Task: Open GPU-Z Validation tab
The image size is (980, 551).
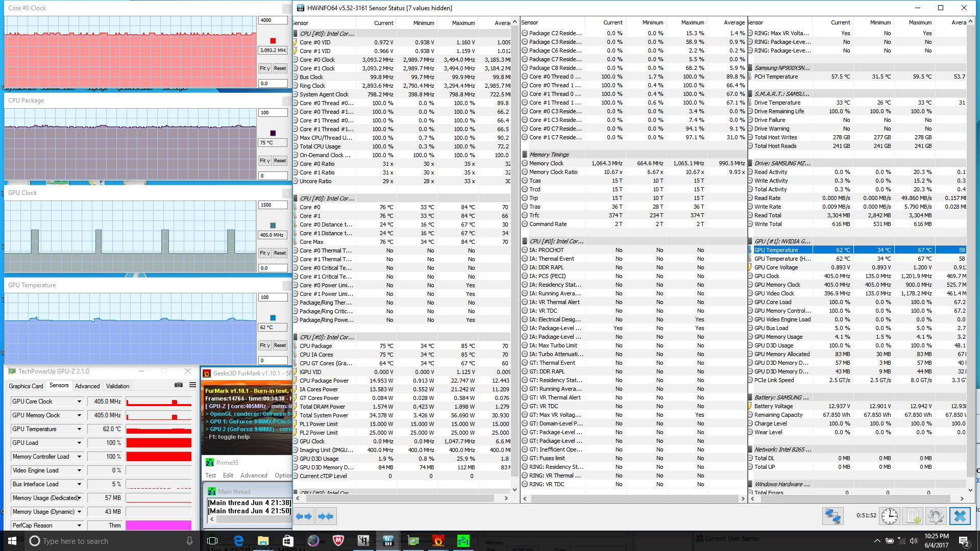Action: click(x=117, y=386)
